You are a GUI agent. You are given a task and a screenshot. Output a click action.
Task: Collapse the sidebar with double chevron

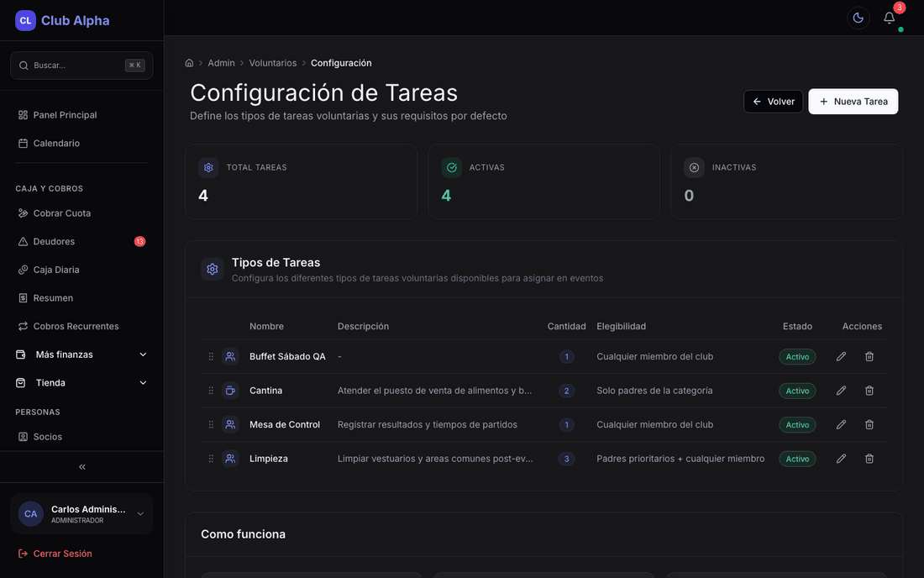82,466
